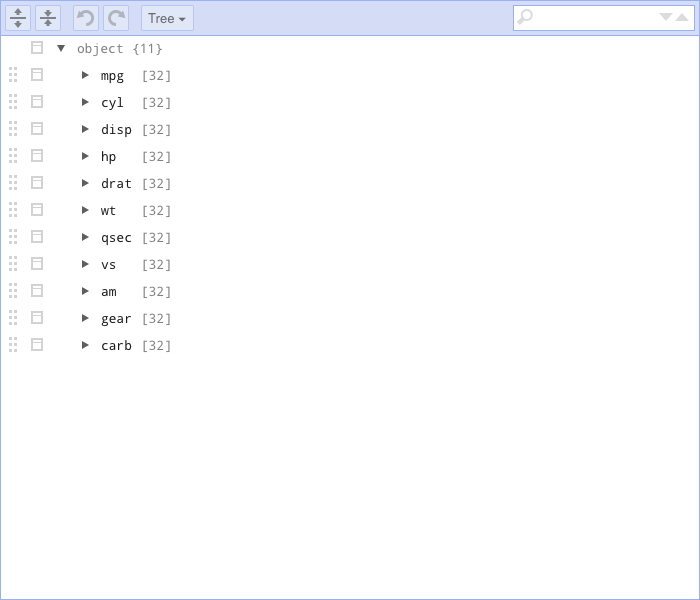
Task: Select the hp field name
Action: [x=108, y=156]
